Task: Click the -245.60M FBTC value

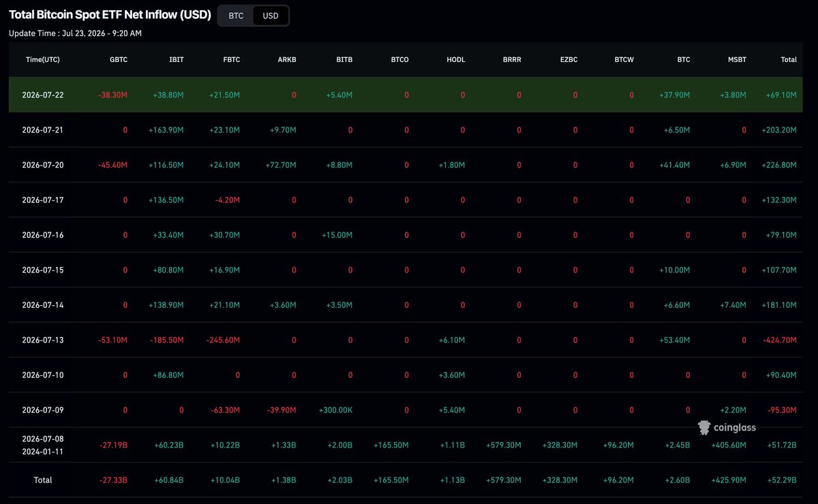Action: pyautogui.click(x=222, y=340)
